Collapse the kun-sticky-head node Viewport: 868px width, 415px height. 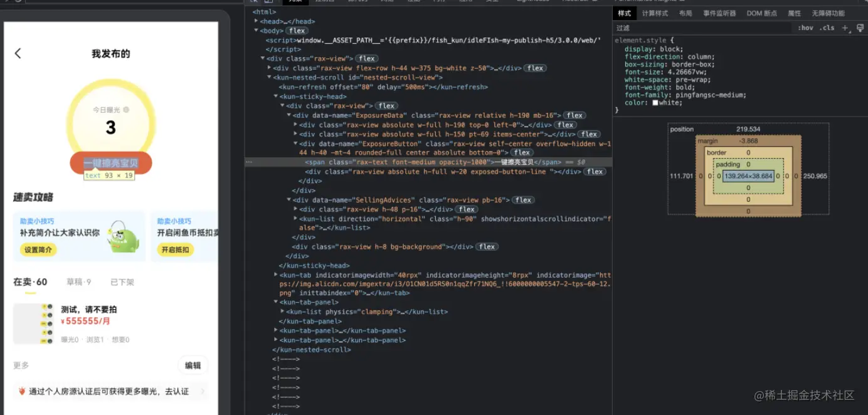click(x=276, y=96)
